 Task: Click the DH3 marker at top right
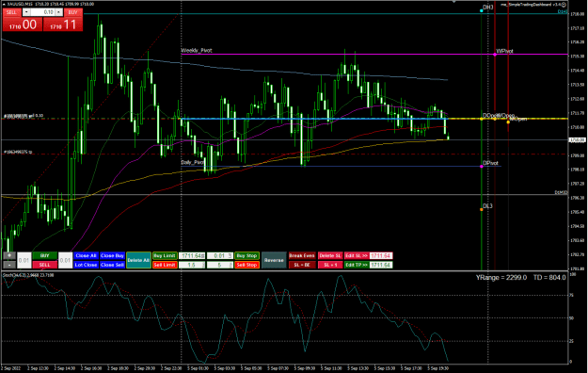[x=488, y=8]
